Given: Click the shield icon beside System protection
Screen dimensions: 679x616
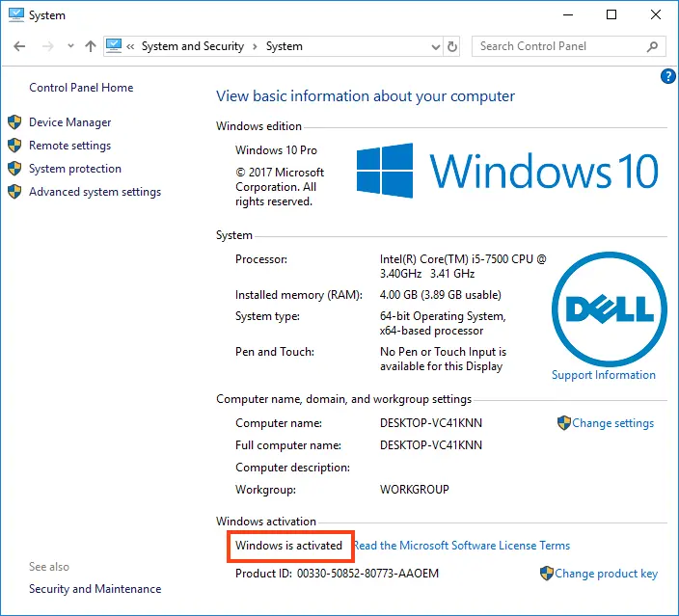Looking at the screenshot, I should (x=14, y=169).
